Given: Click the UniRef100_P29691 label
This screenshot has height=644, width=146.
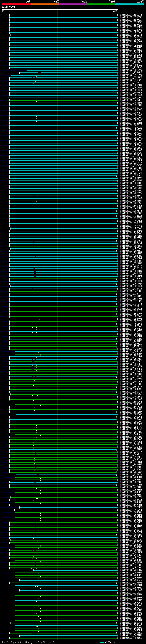Looking at the screenshot, I should point(131,349).
